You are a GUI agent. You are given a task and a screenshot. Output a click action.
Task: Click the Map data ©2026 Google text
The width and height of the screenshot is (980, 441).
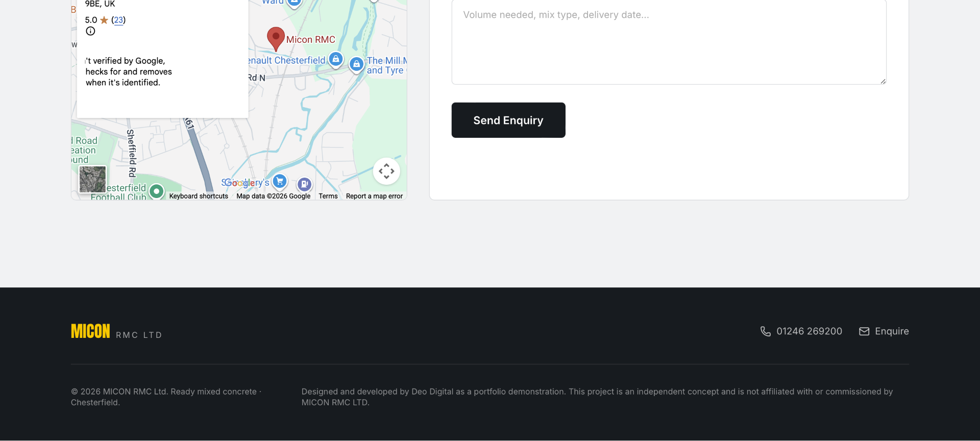273,196
